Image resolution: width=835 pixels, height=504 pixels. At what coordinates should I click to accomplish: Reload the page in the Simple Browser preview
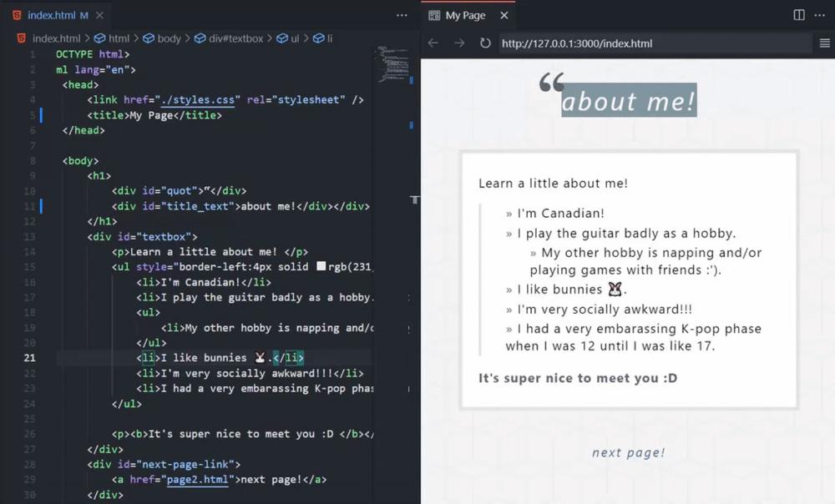[x=485, y=43]
